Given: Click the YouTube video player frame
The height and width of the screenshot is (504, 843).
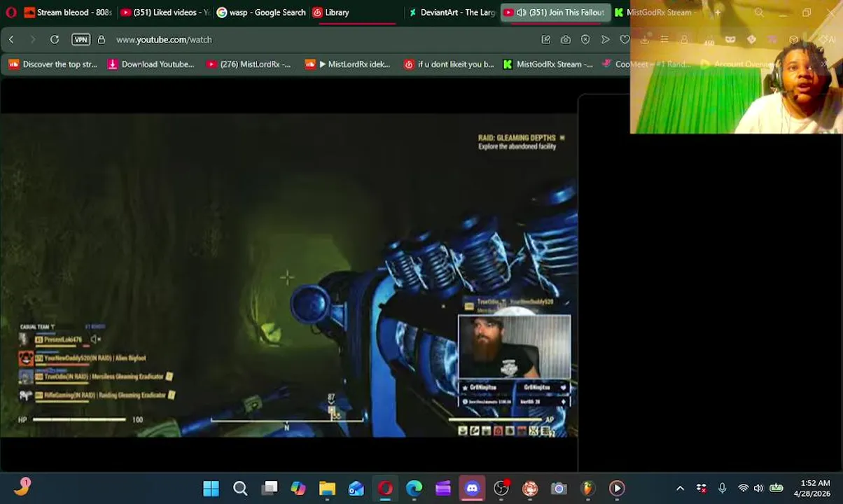Looking at the screenshot, I should [x=288, y=275].
